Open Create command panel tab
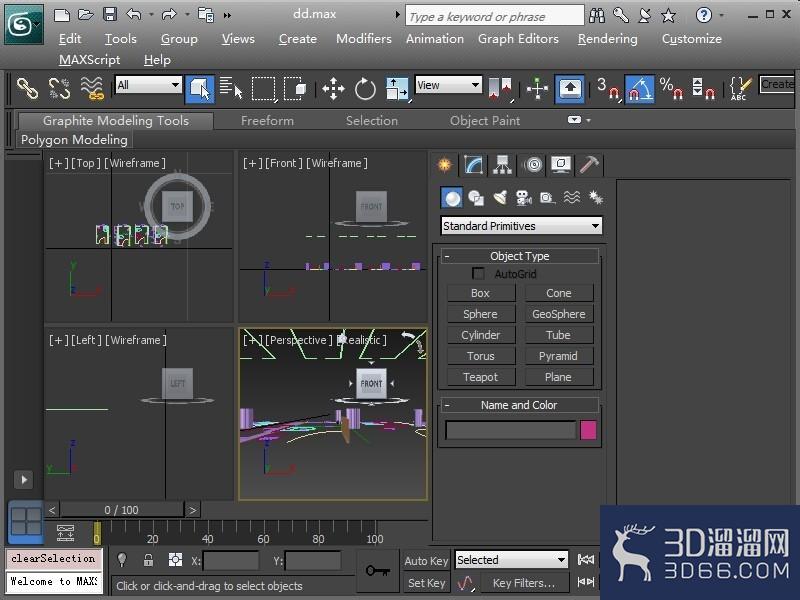 (445, 165)
